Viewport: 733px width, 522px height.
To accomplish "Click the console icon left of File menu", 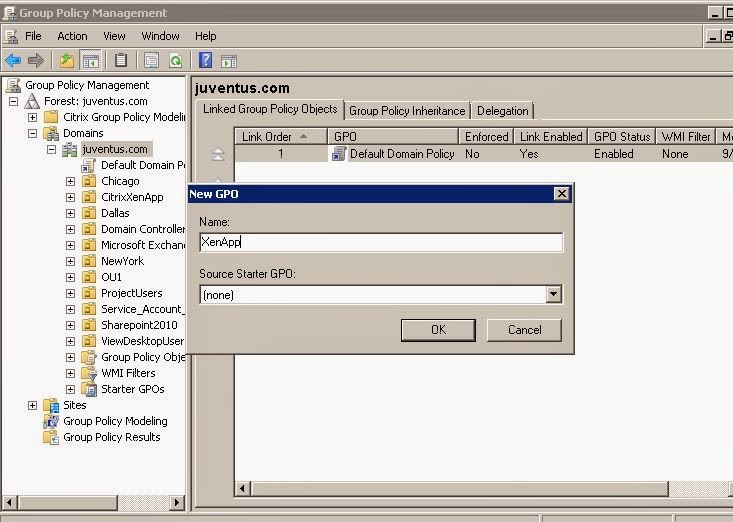I will pyautogui.click(x=11, y=36).
